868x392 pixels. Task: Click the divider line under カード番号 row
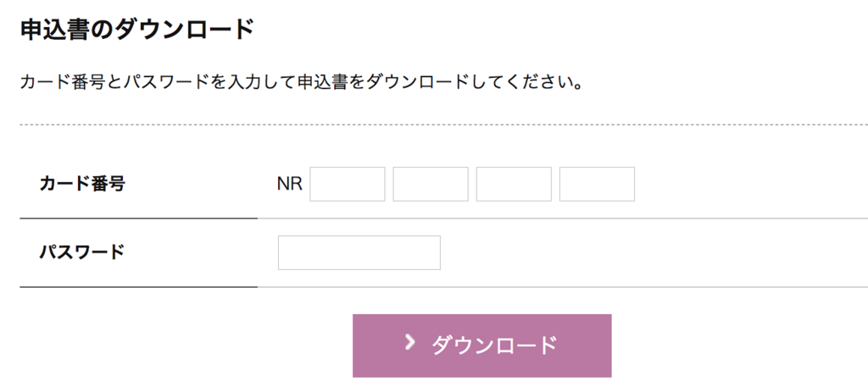[444, 218]
